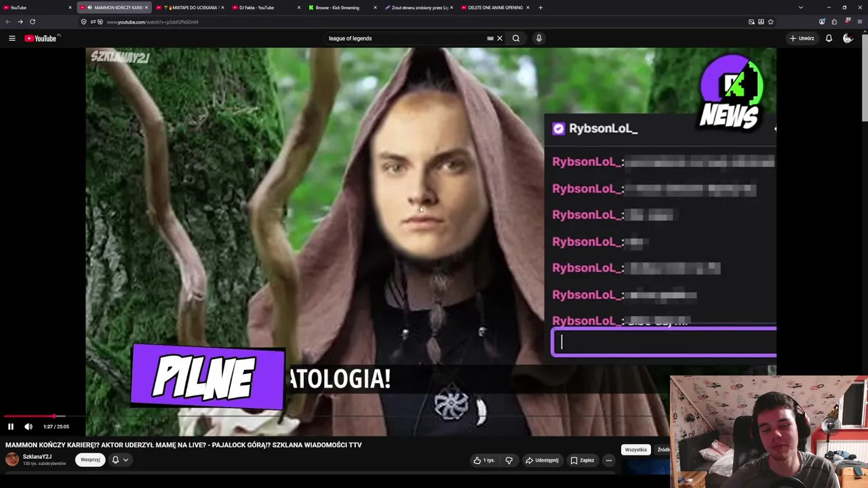This screenshot has height=488, width=868.
Task: Click the site security shield icon
Action: pos(83,22)
